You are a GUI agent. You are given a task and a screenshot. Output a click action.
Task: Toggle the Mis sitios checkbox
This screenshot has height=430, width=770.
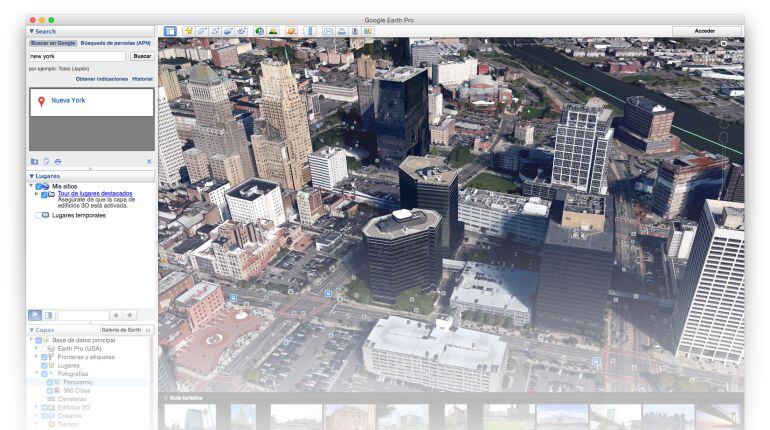click(38, 187)
